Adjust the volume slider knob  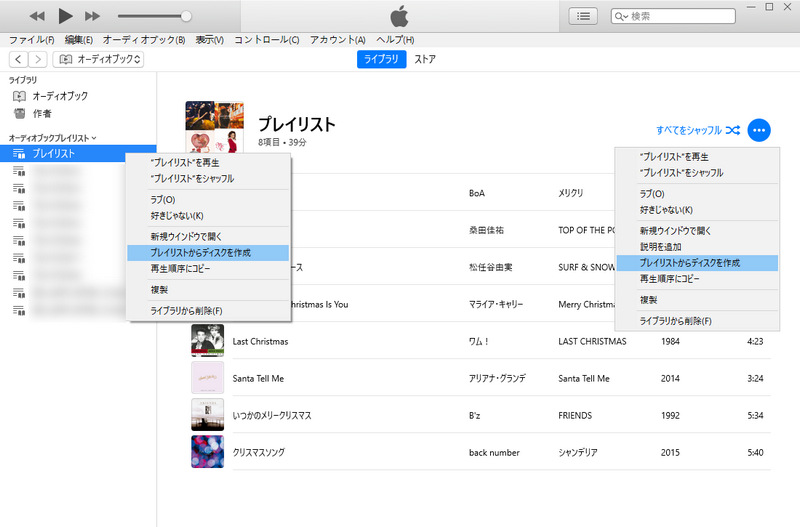pos(186,16)
